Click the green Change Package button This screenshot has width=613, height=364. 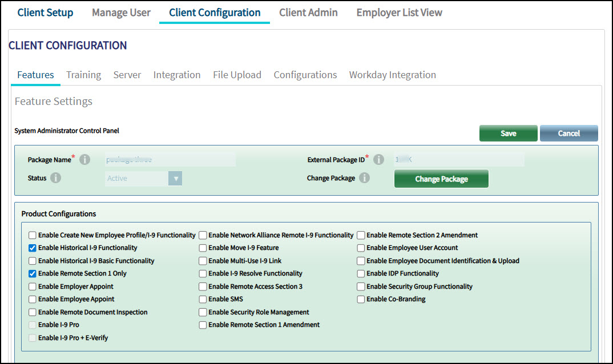click(x=441, y=179)
